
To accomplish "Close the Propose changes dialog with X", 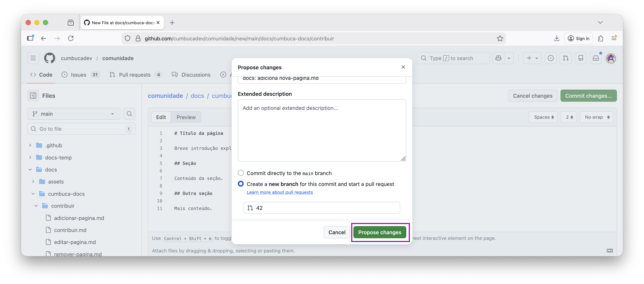I will (x=403, y=67).
